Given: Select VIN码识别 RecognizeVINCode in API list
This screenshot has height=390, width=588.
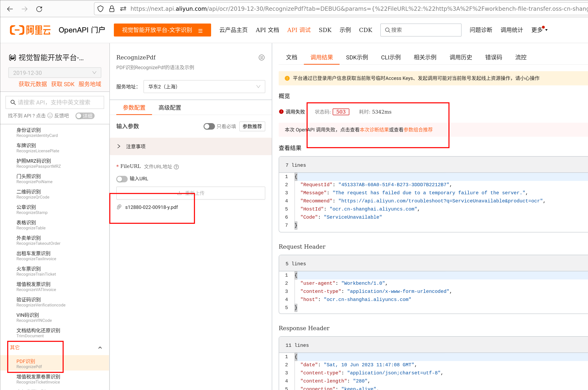Looking at the screenshot, I should [x=34, y=318].
